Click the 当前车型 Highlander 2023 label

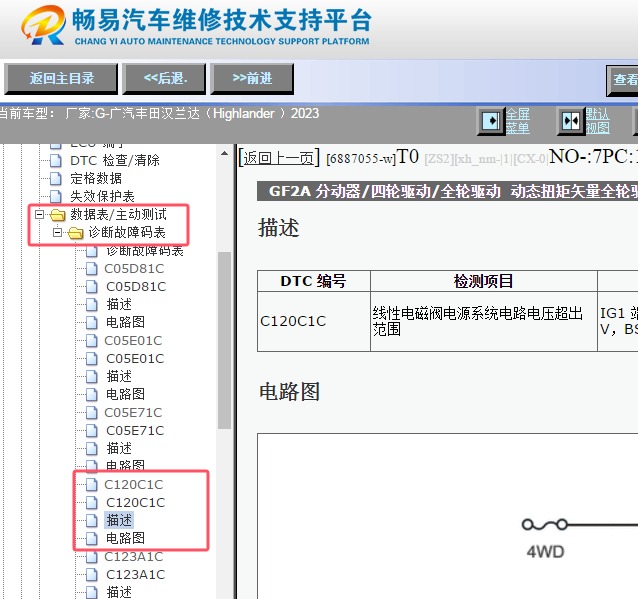pos(160,114)
